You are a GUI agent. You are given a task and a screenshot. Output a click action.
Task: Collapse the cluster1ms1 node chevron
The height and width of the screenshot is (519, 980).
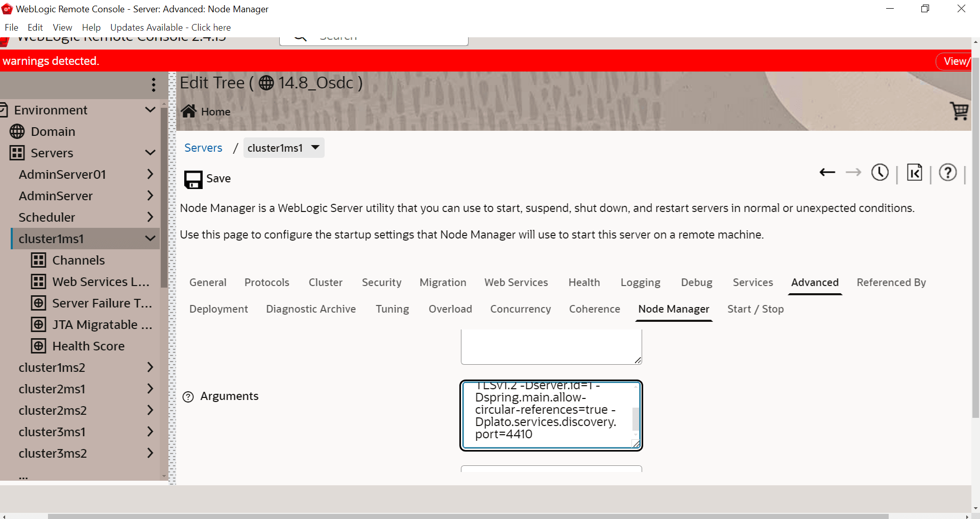[150, 239]
